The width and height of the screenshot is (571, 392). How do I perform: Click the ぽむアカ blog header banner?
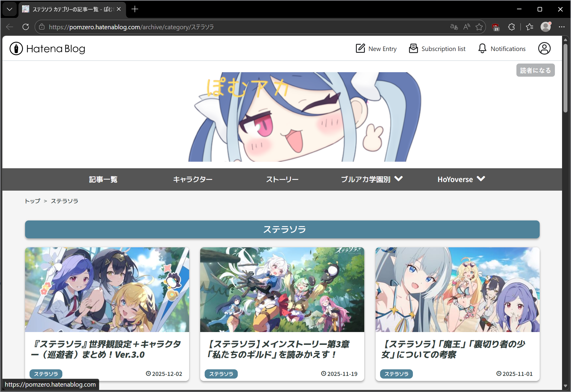[305, 117]
